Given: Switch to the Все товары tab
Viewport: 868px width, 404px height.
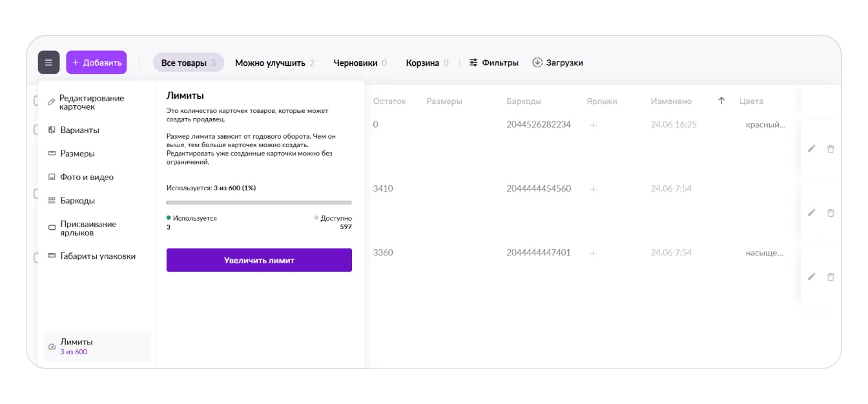Looking at the screenshot, I should (188, 63).
